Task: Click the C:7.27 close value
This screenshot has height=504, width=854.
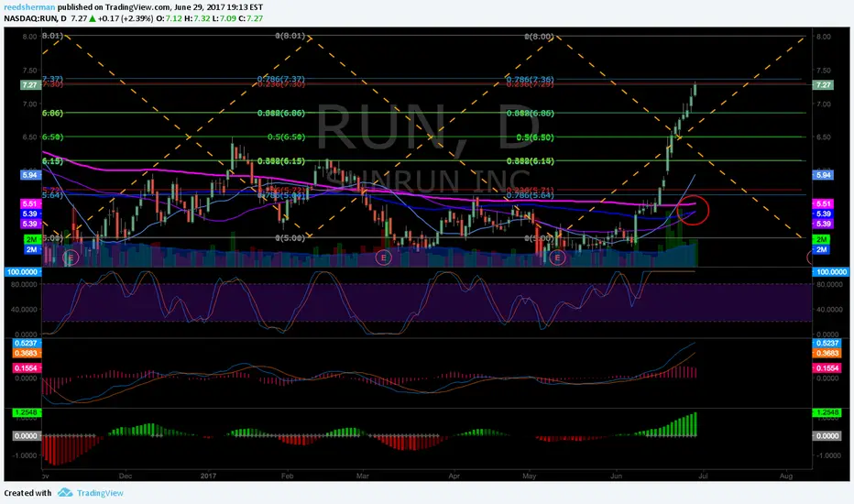Action: pyautogui.click(x=250, y=18)
